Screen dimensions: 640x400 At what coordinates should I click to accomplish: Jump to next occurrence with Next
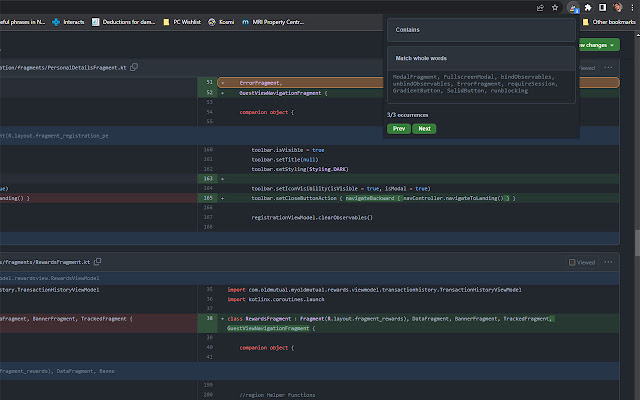tap(424, 129)
